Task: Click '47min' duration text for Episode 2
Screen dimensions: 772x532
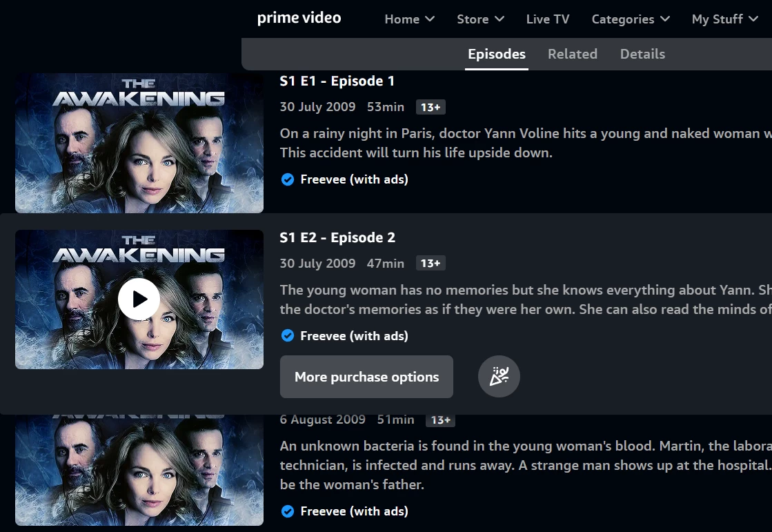Action: (x=386, y=264)
